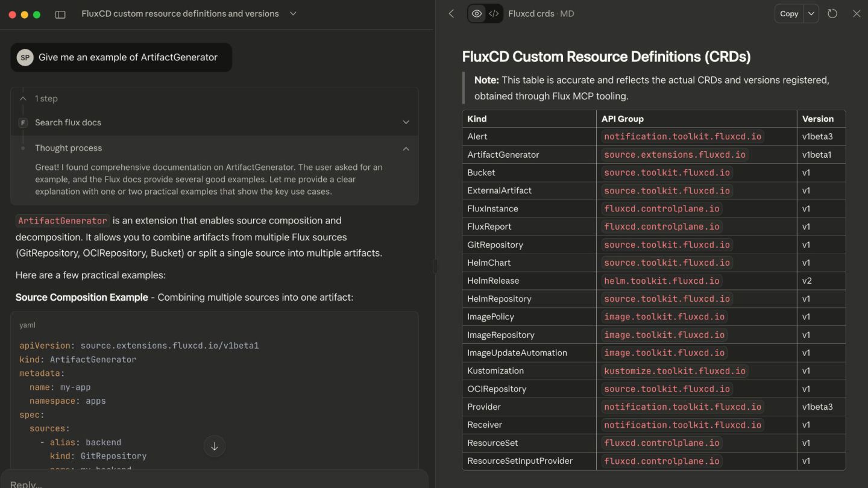Click the Flux tool icon beside Search flux docs
868x488 pixels.
[x=23, y=123]
